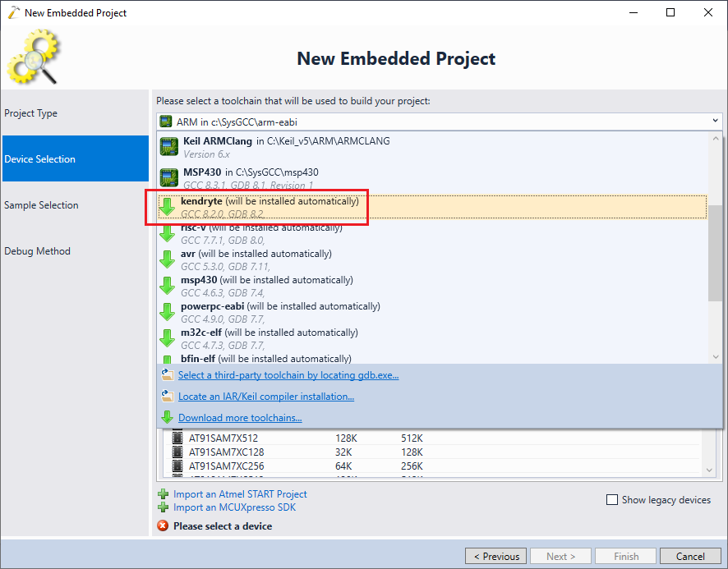Click the 128K value for AT91SAM7X512
This screenshot has width=728, height=569.
(346, 438)
